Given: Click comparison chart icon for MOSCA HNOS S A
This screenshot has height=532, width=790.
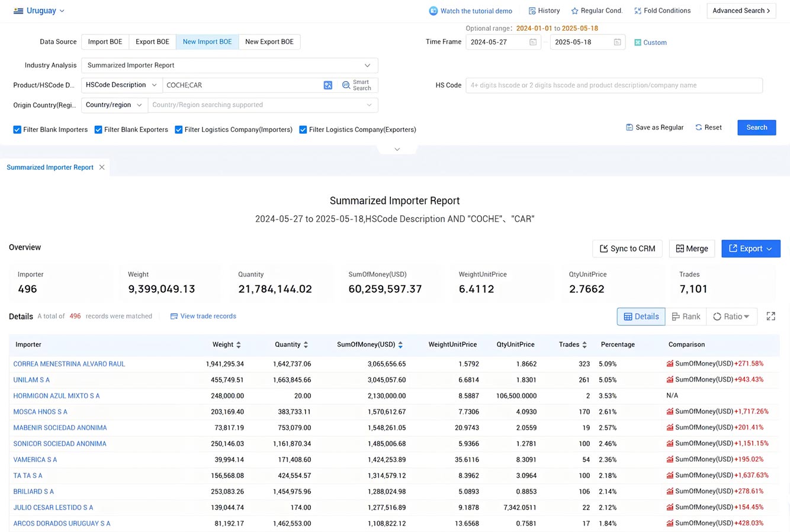Looking at the screenshot, I should (x=670, y=412).
